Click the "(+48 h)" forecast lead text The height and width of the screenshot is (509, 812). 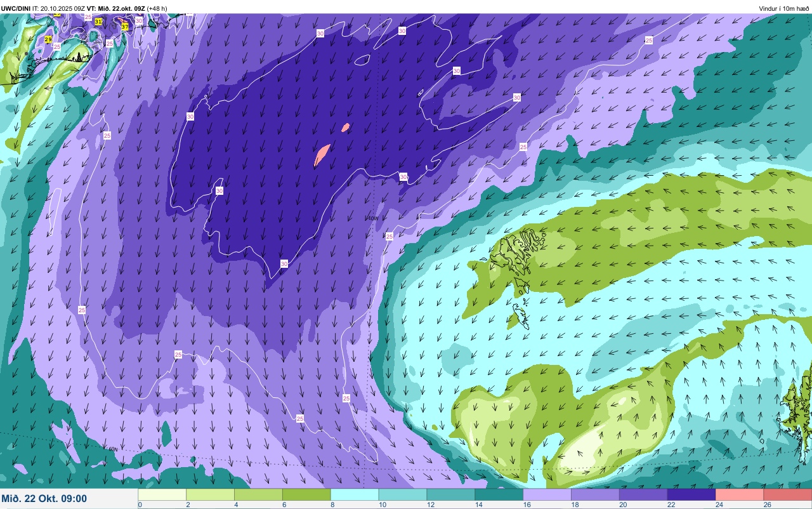[x=157, y=8]
